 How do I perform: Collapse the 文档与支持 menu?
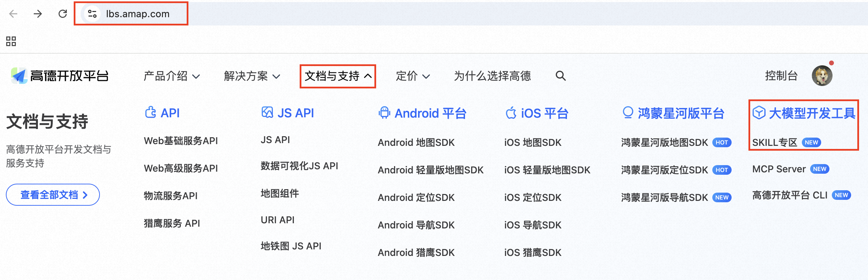[338, 76]
